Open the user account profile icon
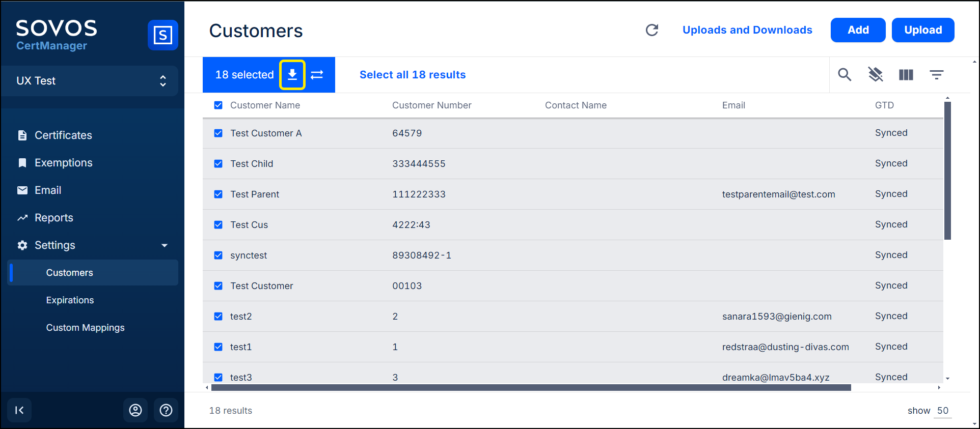This screenshot has width=980, height=429. point(135,410)
